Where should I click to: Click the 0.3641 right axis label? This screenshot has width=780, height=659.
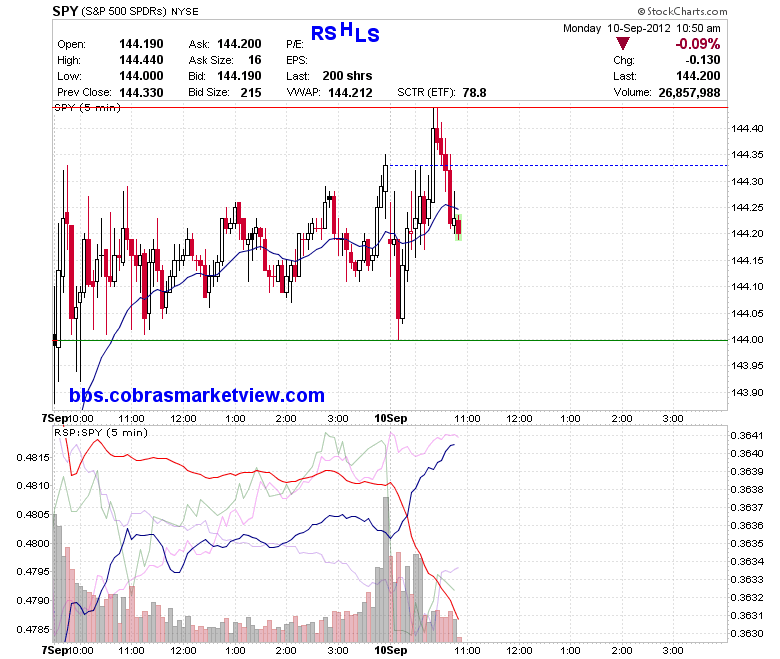pyautogui.click(x=747, y=435)
